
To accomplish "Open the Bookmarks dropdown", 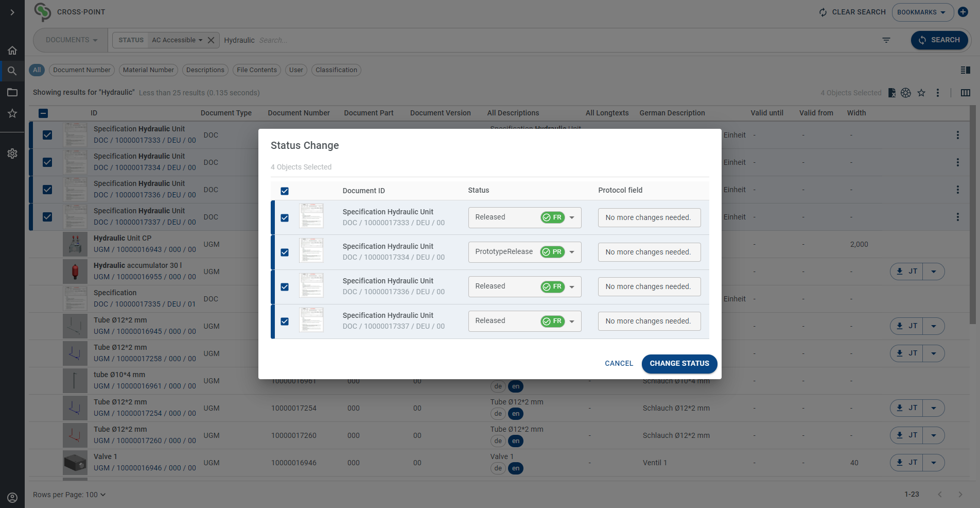I will click(922, 12).
